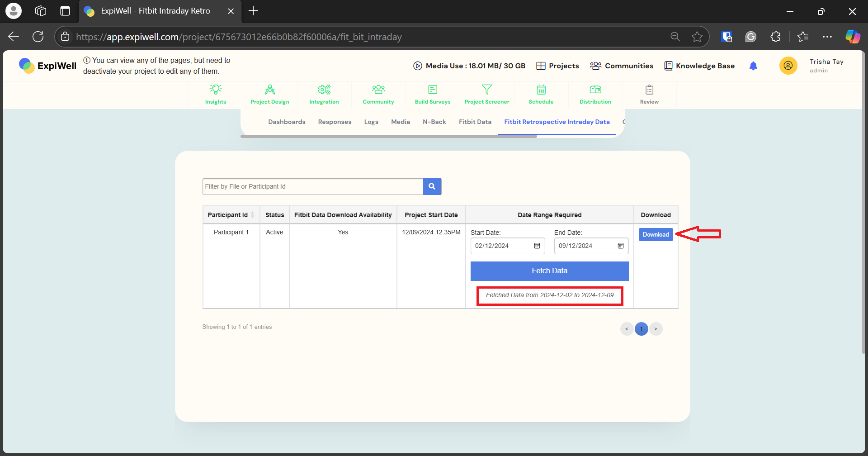Click the Grammarly extension icon
868x456 pixels.
751,37
